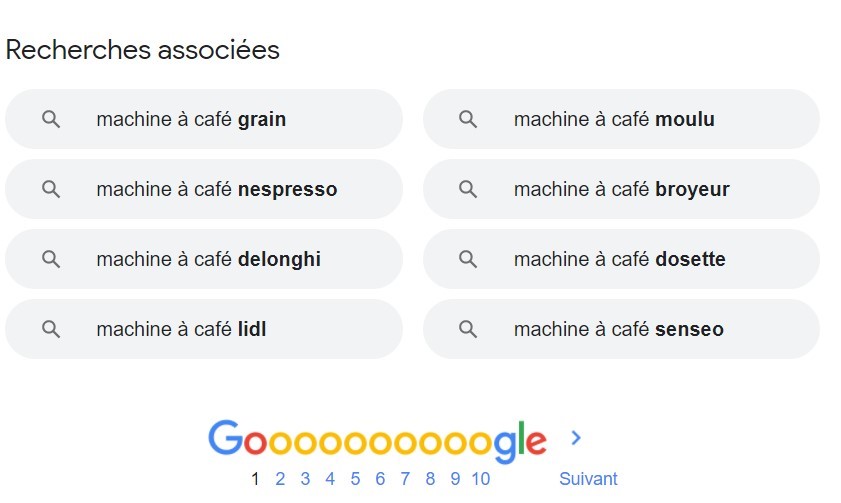Open results page 10

coord(480,479)
